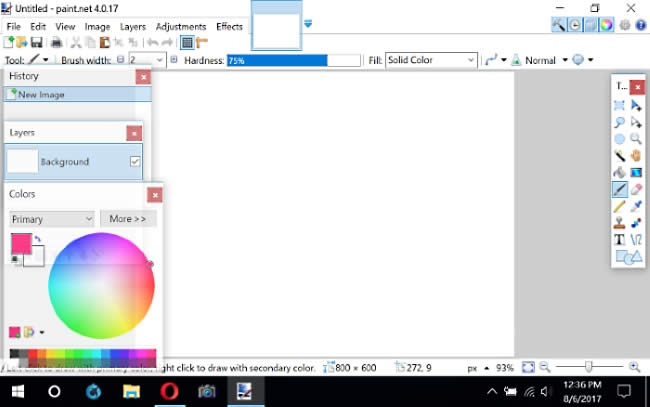Click the More >> button
The image size is (650, 407).
coord(128,219)
